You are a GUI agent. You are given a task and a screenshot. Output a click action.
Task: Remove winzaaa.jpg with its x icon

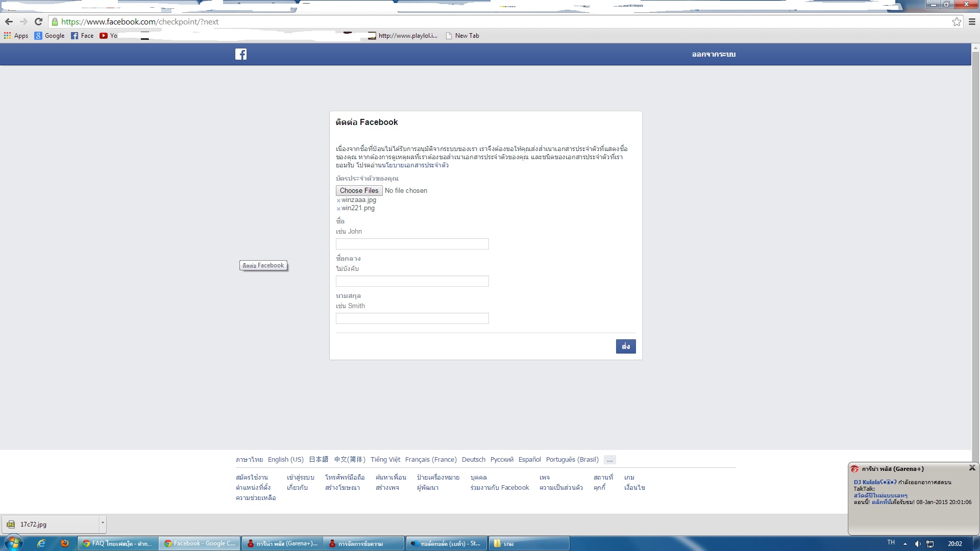338,201
